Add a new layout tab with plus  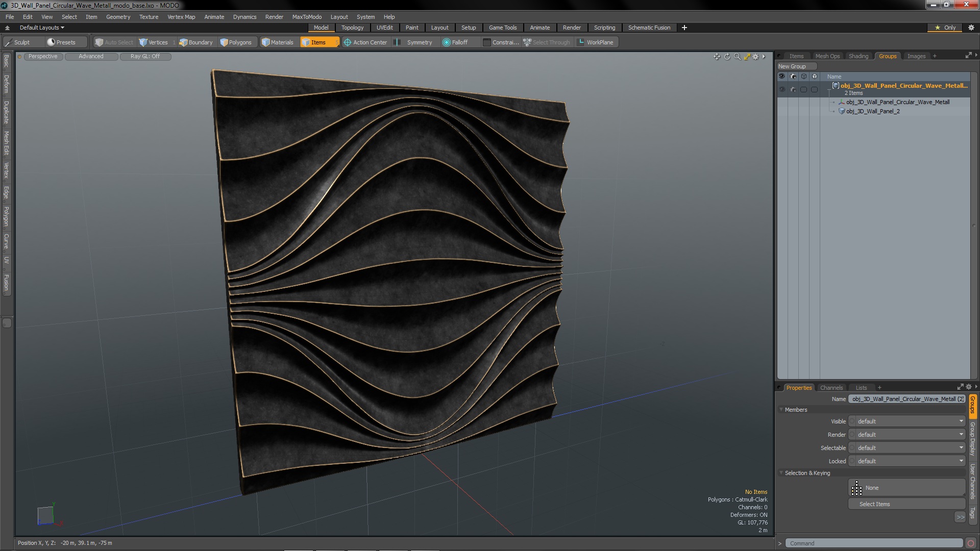coord(684,28)
